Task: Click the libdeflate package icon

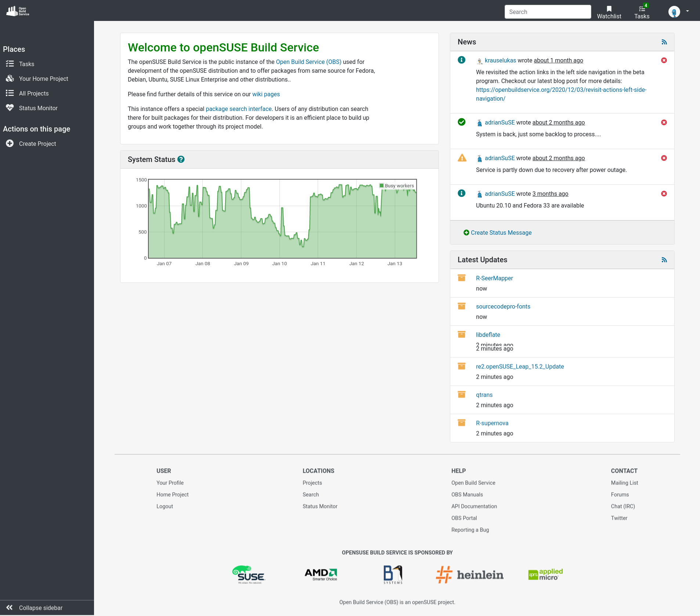Action: click(x=462, y=334)
